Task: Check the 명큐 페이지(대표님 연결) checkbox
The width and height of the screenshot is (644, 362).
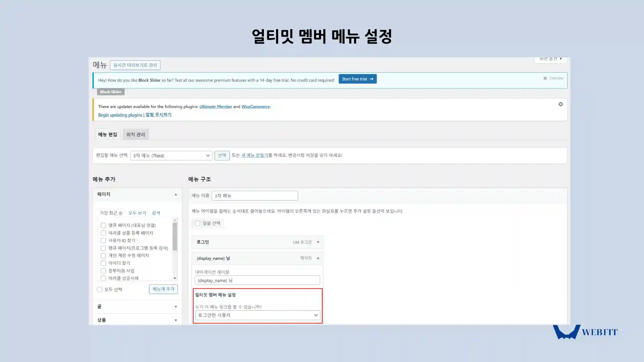Action: click(103, 225)
